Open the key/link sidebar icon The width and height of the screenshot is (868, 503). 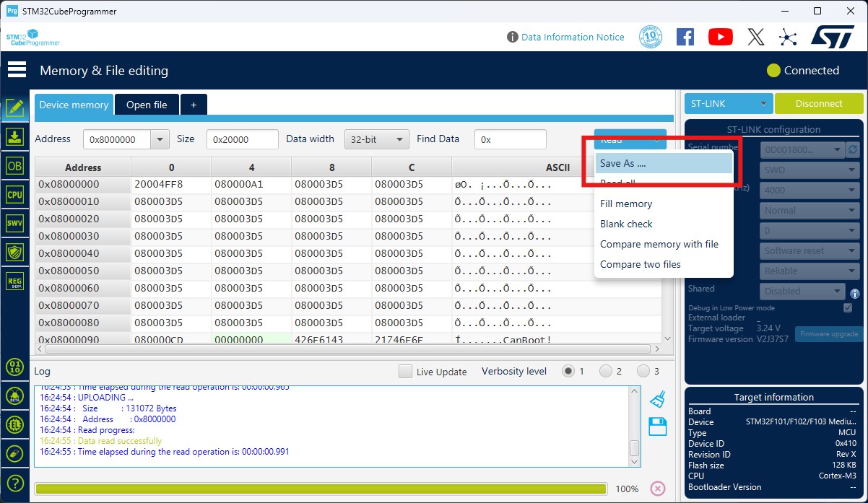click(14, 453)
